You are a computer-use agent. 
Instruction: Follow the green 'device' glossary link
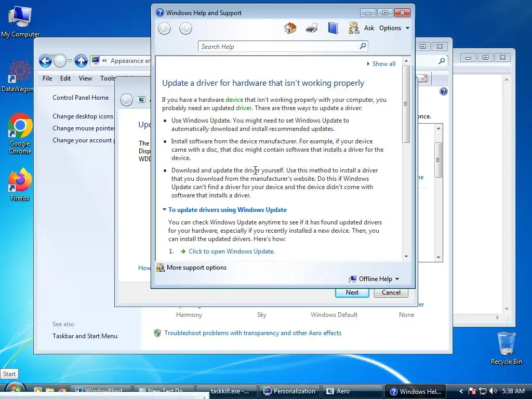[x=234, y=100]
